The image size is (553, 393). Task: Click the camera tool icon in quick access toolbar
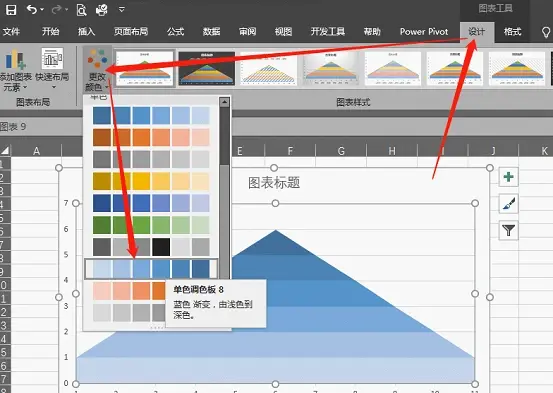pos(102,10)
